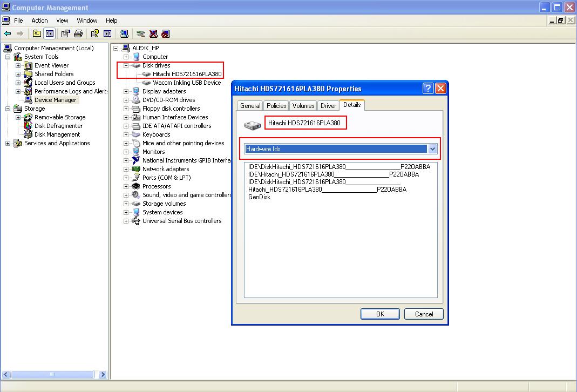
Task: Expand Universal Serial Bus controllers node
Action: [x=125, y=221]
